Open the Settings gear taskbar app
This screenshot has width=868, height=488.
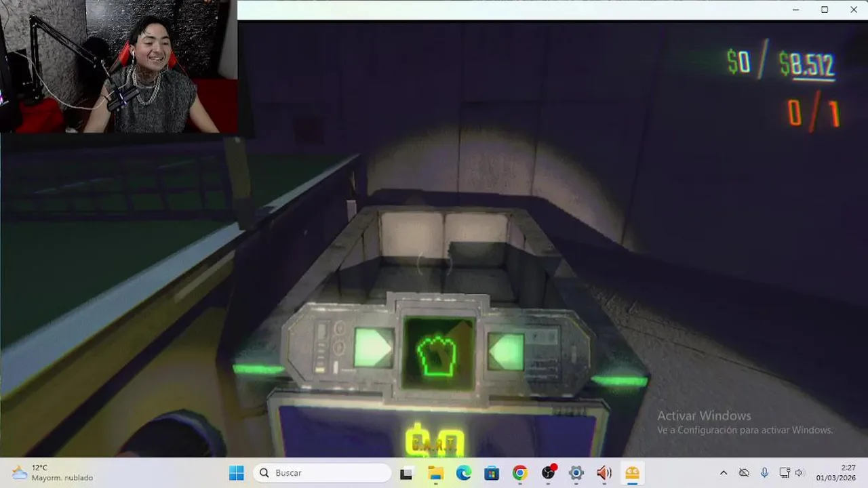(576, 473)
